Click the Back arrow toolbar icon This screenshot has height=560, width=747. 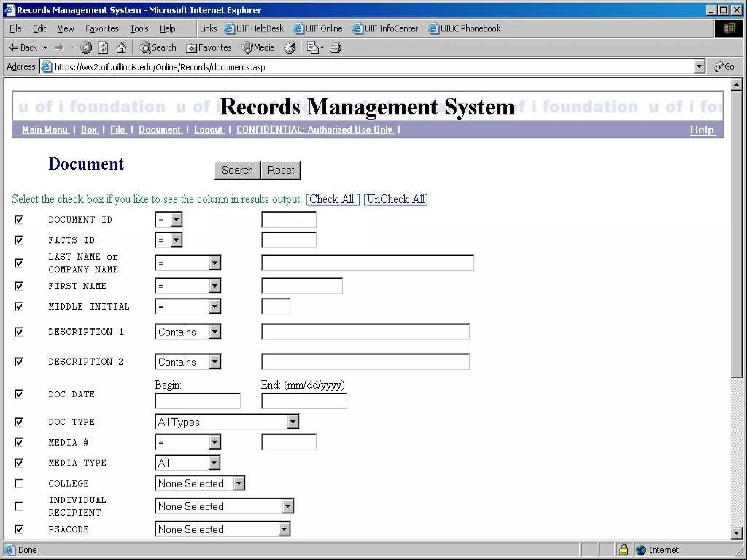[23, 48]
